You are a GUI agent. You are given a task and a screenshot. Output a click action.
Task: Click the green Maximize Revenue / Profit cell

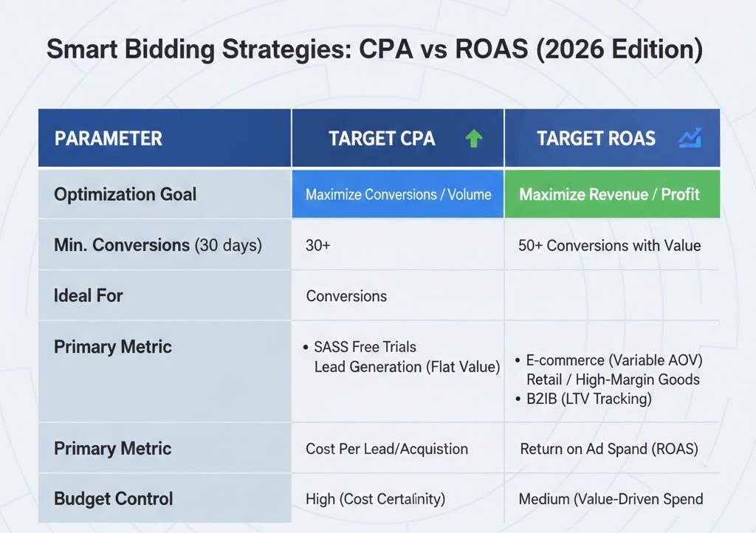point(610,195)
